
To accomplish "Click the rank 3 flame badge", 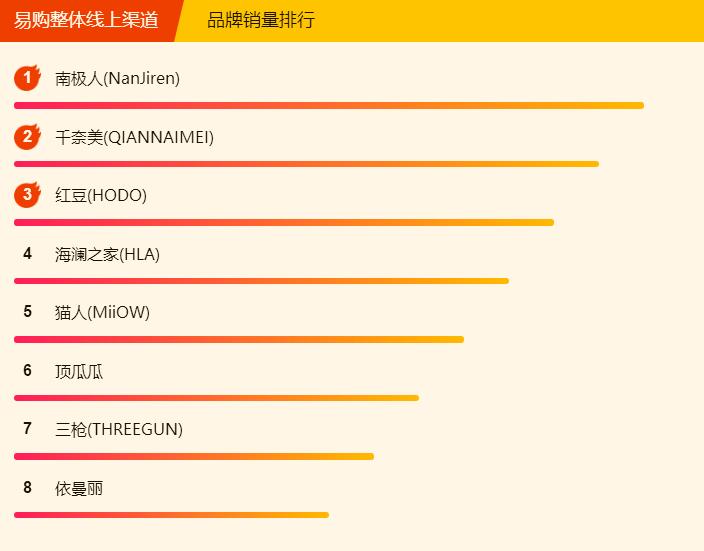I will (x=27, y=195).
